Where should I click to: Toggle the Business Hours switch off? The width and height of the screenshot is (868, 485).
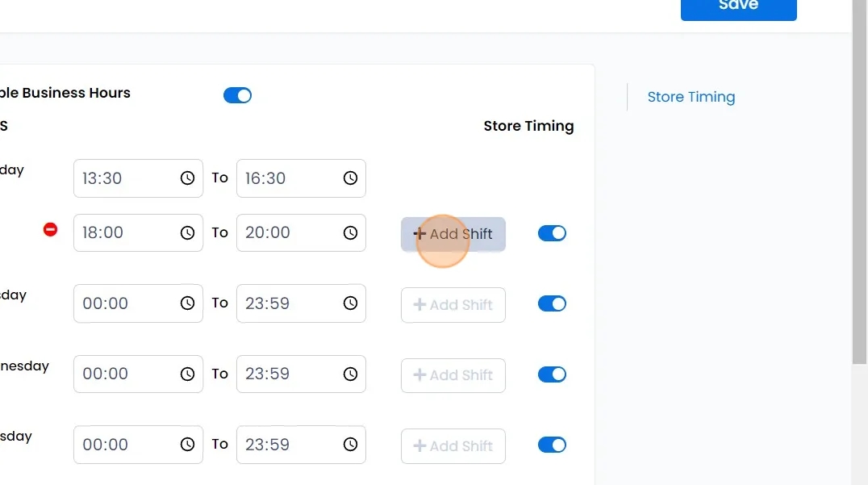(x=237, y=95)
